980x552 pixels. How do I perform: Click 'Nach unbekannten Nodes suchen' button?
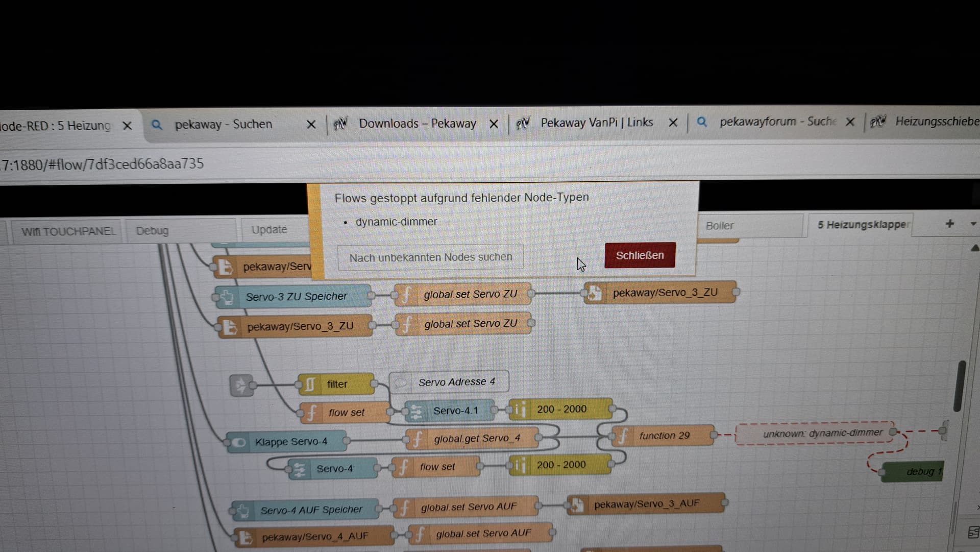pyautogui.click(x=430, y=257)
